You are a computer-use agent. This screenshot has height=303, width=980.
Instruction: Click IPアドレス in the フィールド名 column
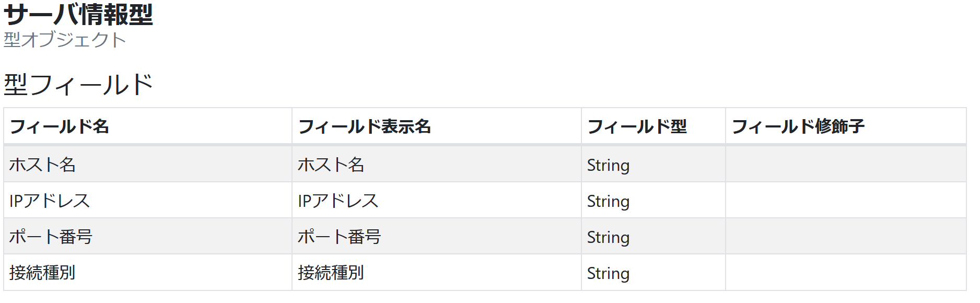click(x=50, y=201)
